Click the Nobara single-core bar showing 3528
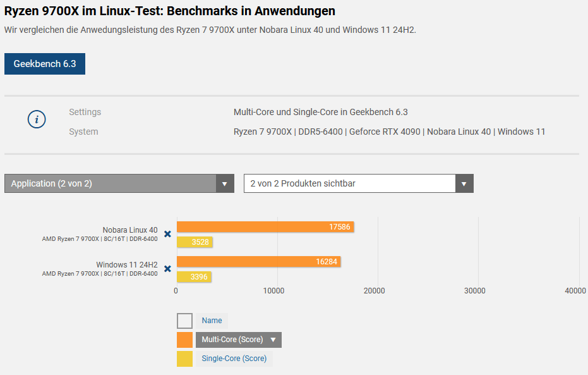This screenshot has height=375, width=588. click(195, 242)
